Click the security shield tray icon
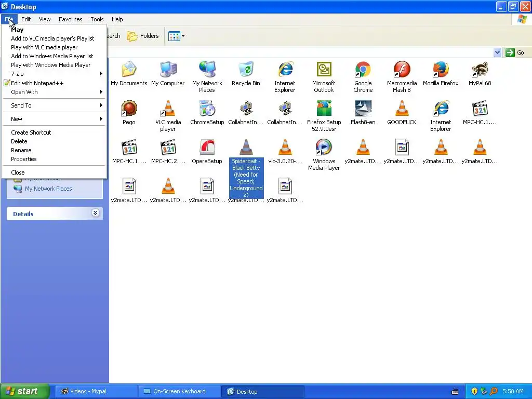This screenshot has height=399, width=532. click(474, 391)
